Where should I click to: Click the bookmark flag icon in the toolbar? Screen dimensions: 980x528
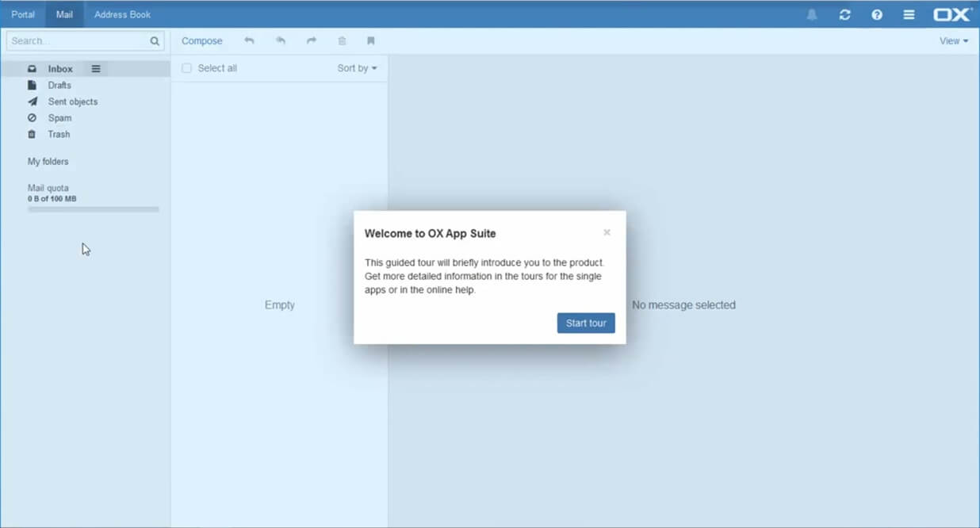pos(370,40)
